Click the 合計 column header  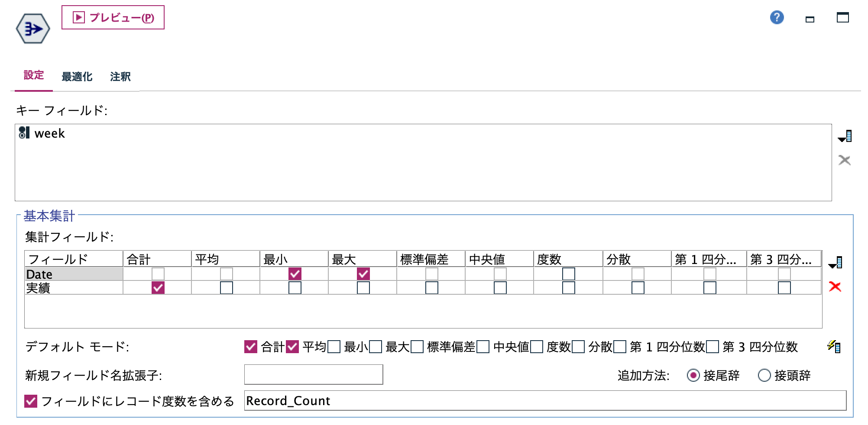(157, 259)
